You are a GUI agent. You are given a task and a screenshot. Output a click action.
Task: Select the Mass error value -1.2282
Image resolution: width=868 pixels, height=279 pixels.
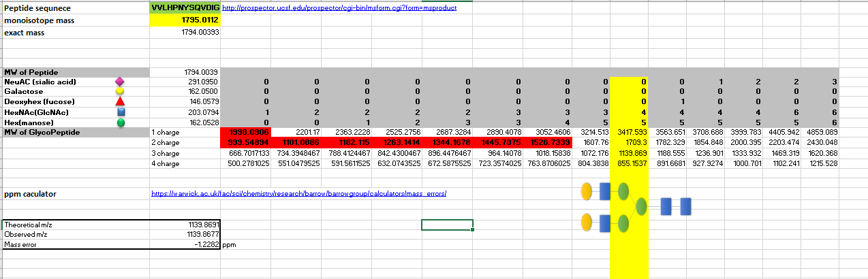(185, 243)
